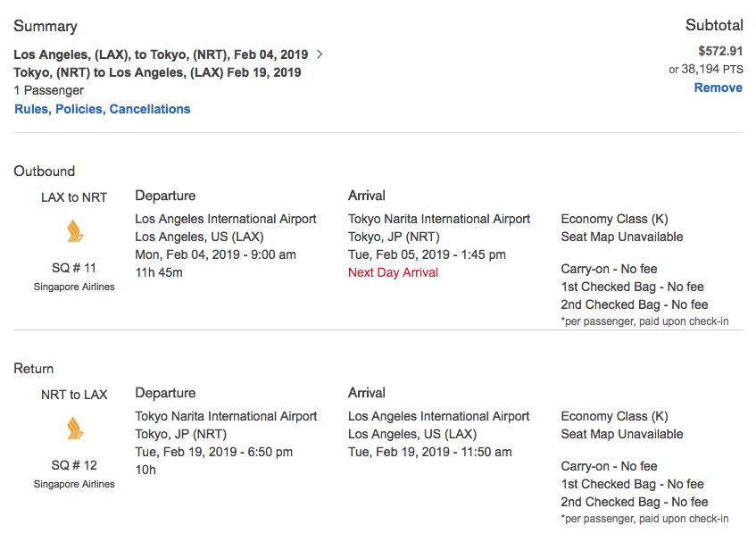The image size is (756, 550).
Task: Select the LAX to Tokyo Feb 04 itinerary line
Action: pos(161,54)
